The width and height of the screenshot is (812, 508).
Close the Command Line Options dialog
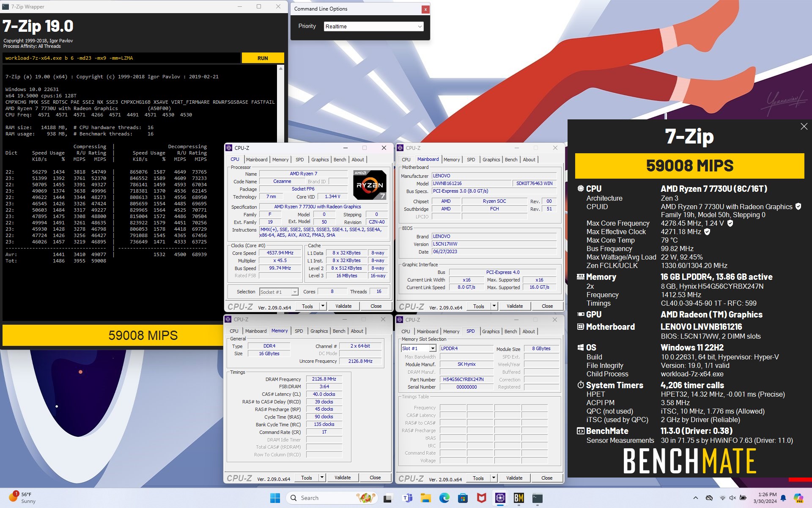click(x=425, y=9)
